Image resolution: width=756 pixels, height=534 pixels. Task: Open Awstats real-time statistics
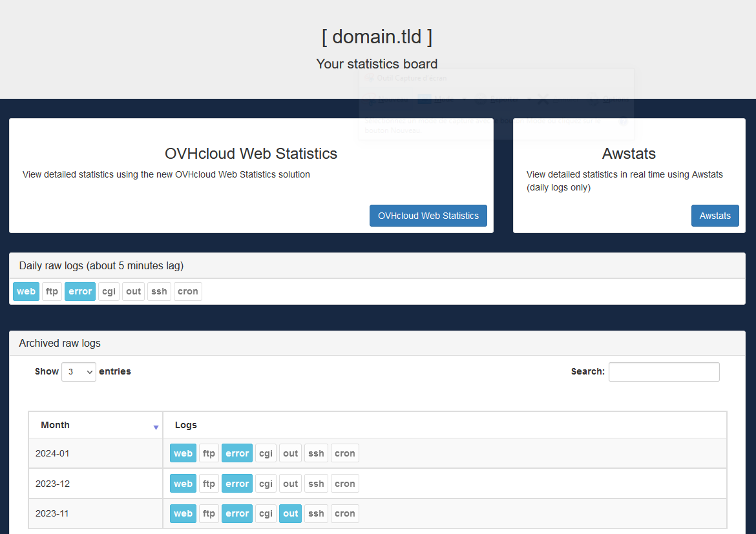tap(715, 216)
